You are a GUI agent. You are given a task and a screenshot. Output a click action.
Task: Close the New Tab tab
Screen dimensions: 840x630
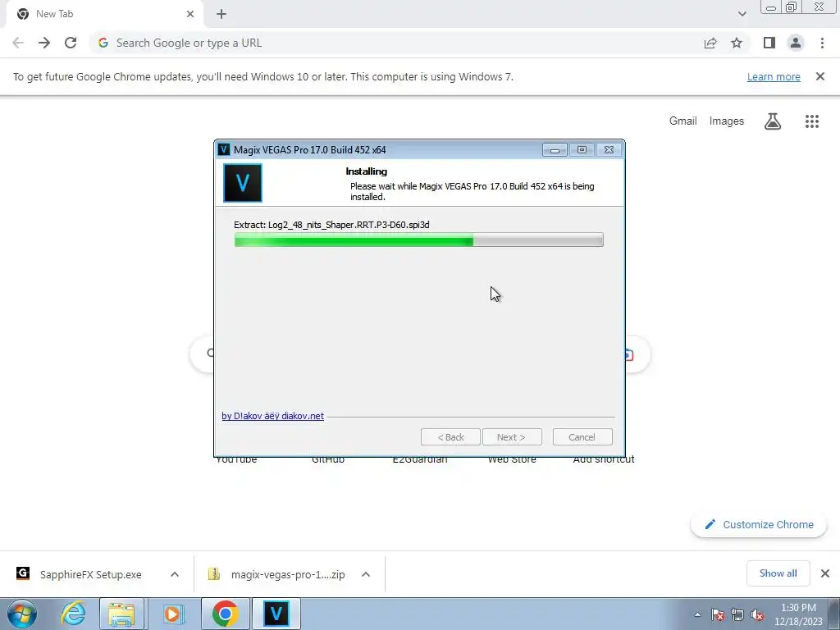tap(190, 14)
